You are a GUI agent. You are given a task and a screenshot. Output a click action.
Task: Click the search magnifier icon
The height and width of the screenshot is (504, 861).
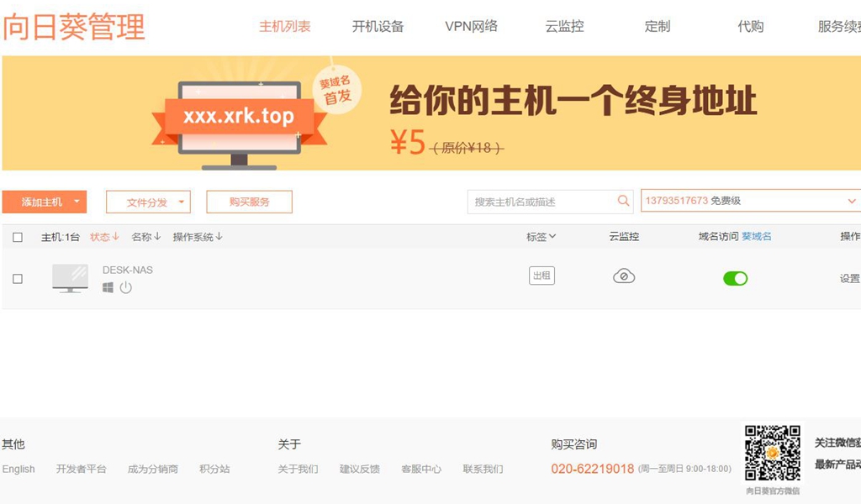(623, 201)
